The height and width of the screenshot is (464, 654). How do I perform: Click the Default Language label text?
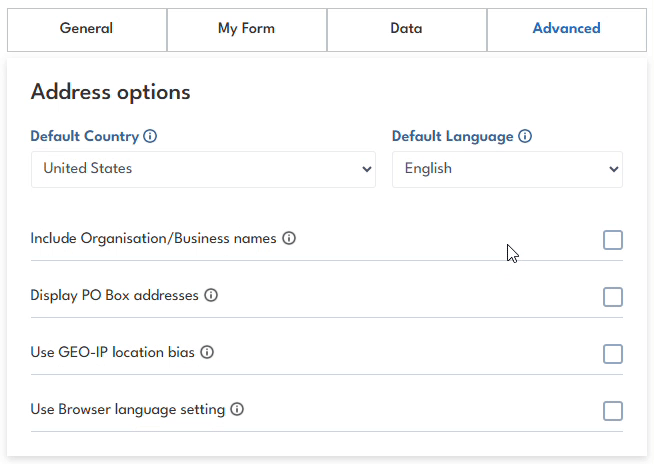pyautogui.click(x=452, y=136)
